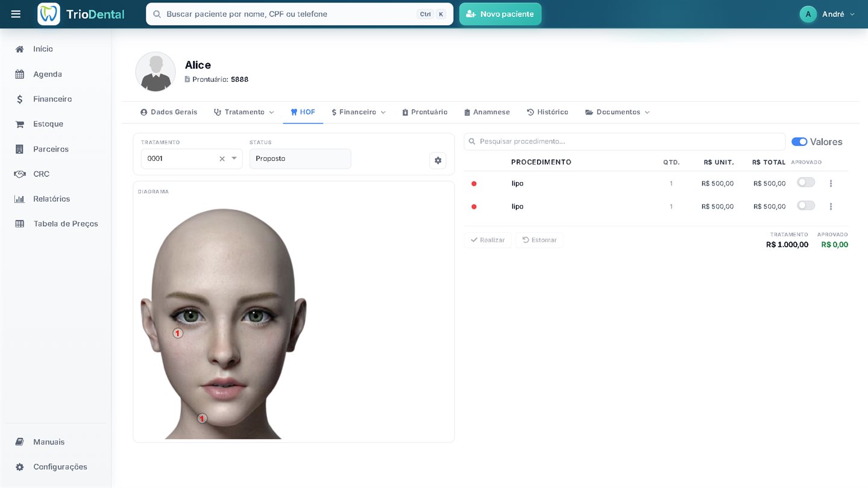The width and height of the screenshot is (868, 488).
Task: Open the hamburger menu
Action: tap(16, 14)
